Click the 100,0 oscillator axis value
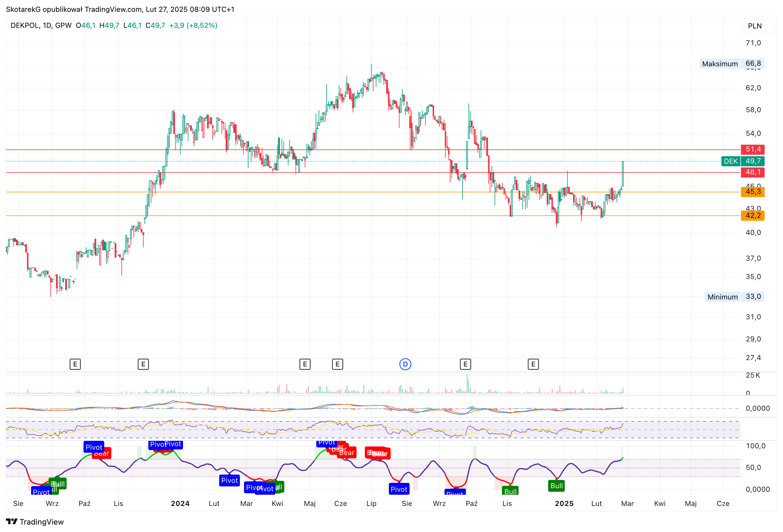The width and height of the screenshot is (783, 532). 756,446
